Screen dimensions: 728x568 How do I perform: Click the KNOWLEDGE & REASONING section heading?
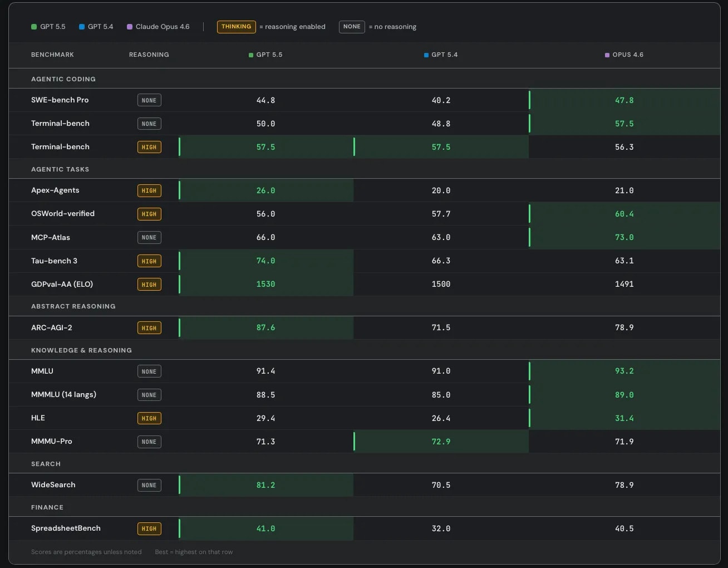(81, 350)
